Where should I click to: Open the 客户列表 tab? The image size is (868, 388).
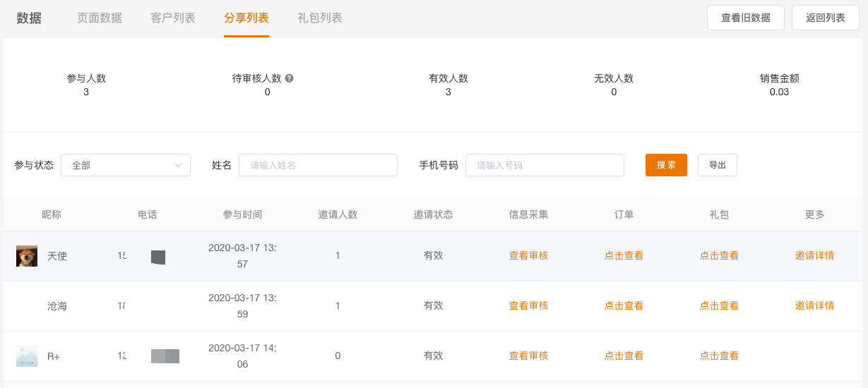173,18
